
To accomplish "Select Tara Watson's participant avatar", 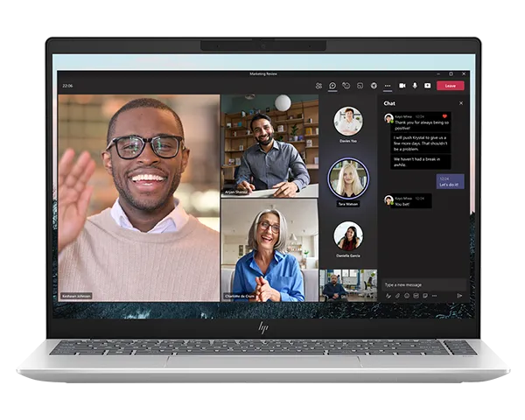I will [x=348, y=178].
